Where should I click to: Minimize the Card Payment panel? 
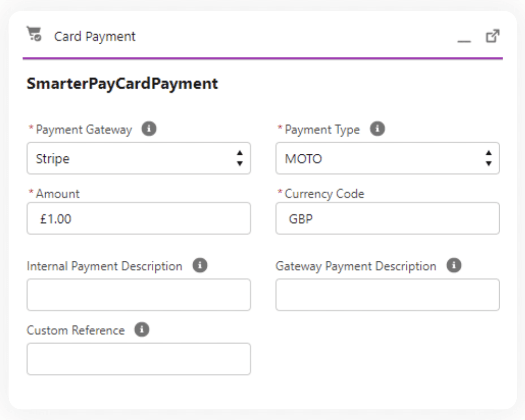pos(464,39)
